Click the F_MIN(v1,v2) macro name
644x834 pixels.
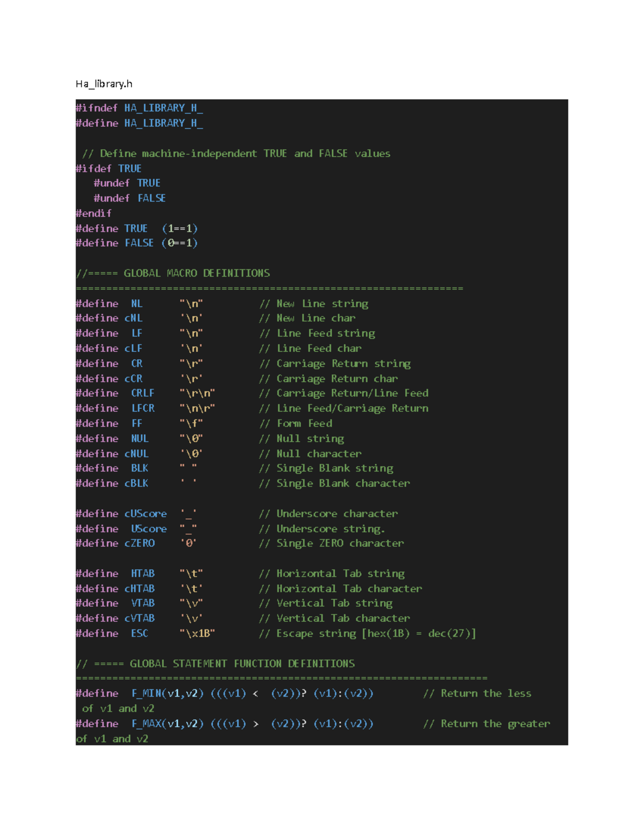tap(167, 694)
